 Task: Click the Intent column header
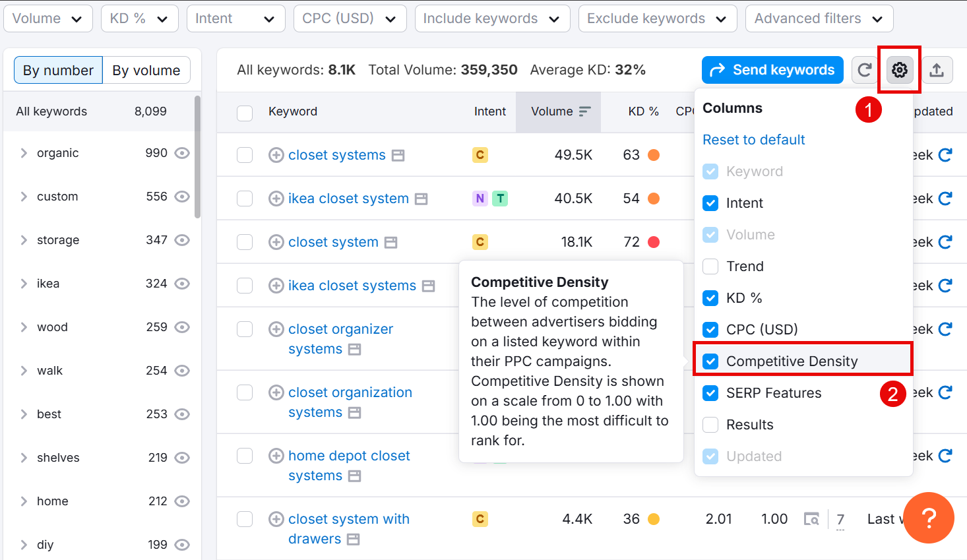pos(490,111)
